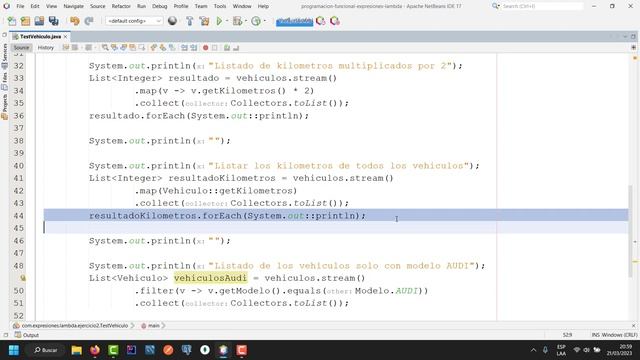640x360 pixels.
Task: Click the Shift Line Right icon
Action: pyautogui.click(x=193, y=48)
